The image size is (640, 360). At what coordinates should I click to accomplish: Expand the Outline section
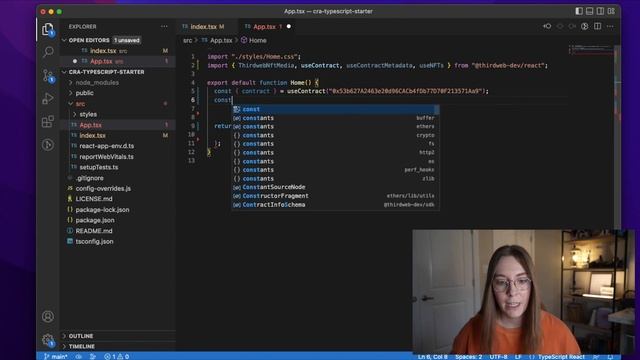[118, 336]
